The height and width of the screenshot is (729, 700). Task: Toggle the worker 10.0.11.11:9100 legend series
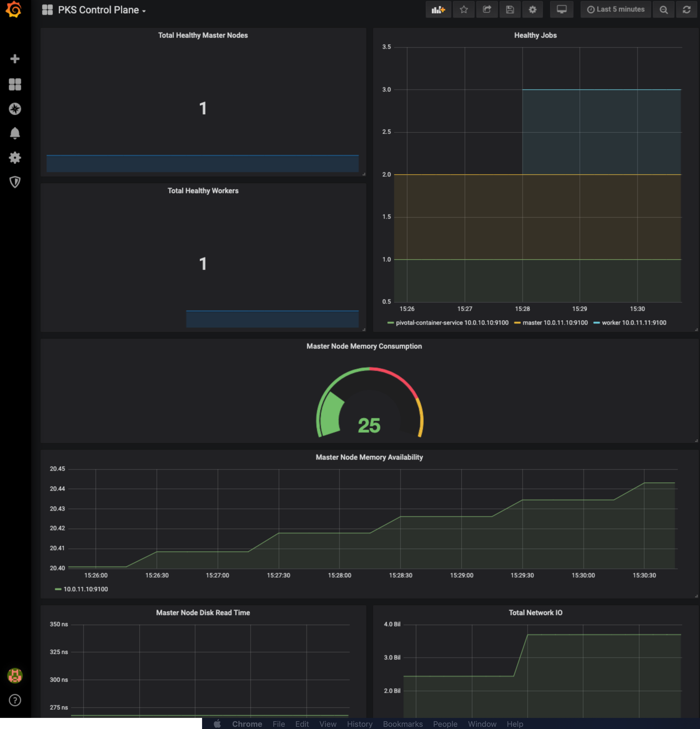coord(633,323)
